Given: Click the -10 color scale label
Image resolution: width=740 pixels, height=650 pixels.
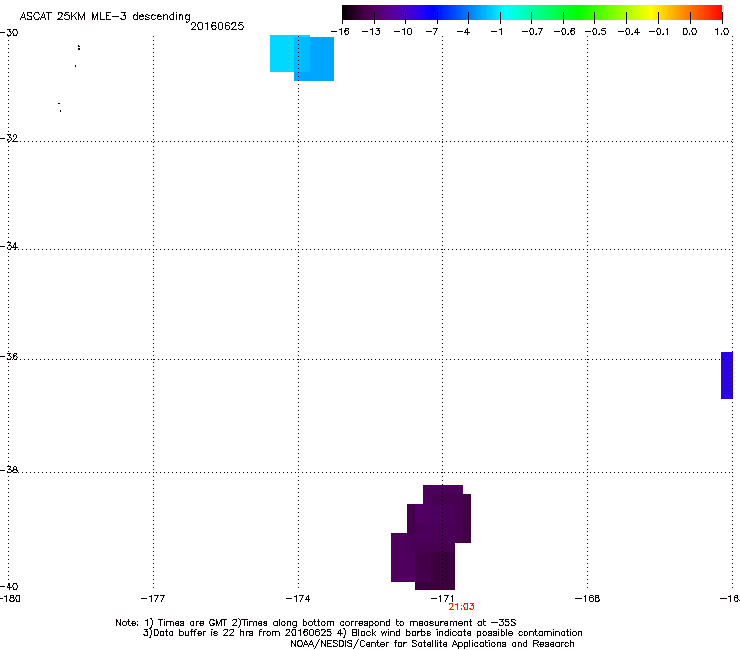Looking at the screenshot, I should (403, 32).
